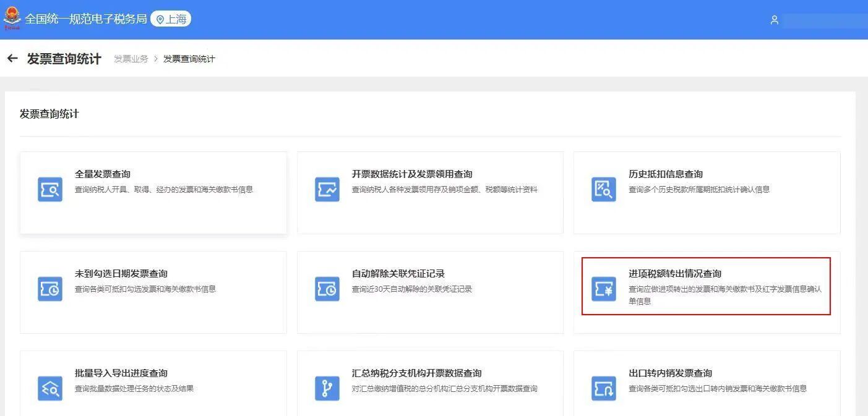This screenshot has width=868, height=416.
Task: Open the 上海 location selector
Action: tap(171, 19)
